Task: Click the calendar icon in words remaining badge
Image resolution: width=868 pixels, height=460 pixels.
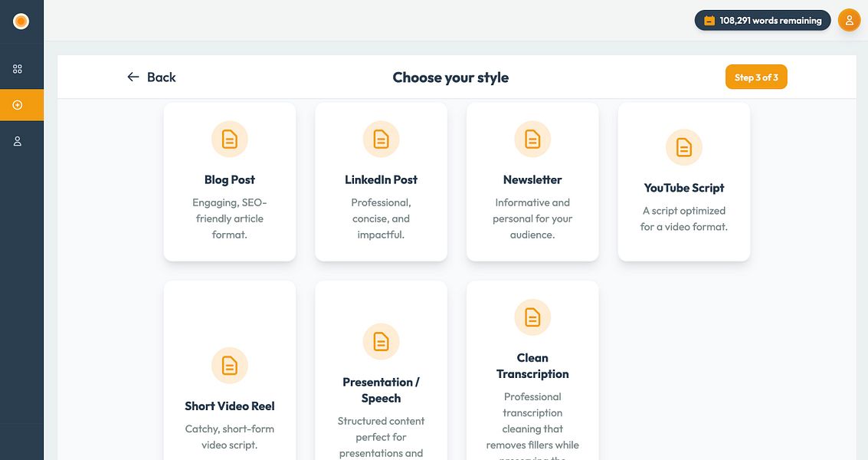Action: point(709,21)
